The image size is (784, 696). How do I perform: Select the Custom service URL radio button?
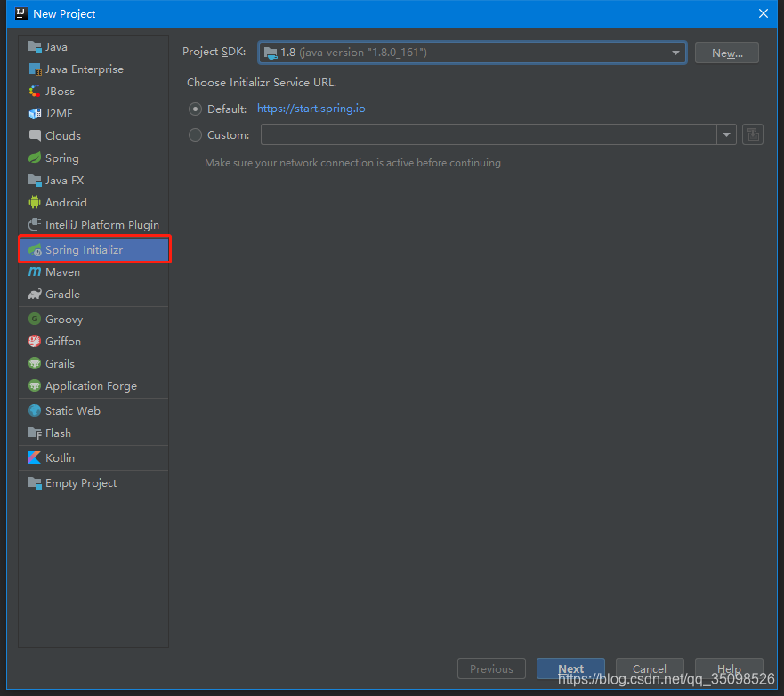pyautogui.click(x=195, y=135)
